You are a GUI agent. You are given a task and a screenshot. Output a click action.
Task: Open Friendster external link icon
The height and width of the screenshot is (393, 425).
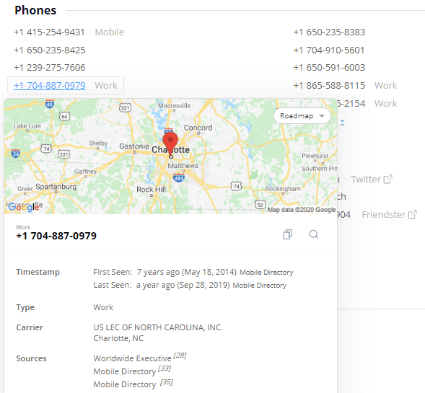click(x=412, y=214)
